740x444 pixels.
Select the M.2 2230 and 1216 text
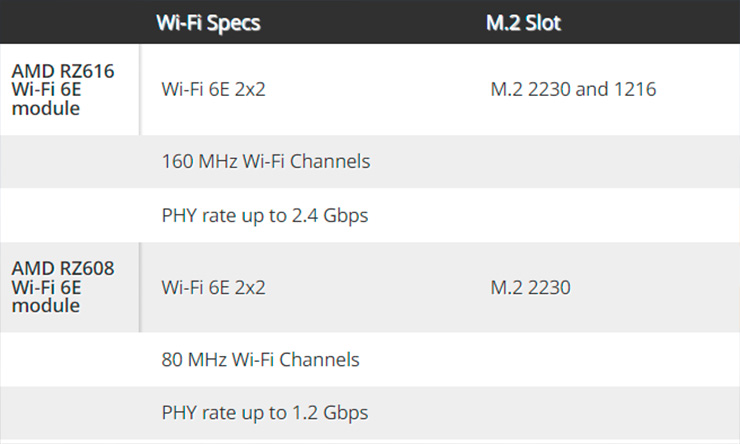click(x=573, y=89)
